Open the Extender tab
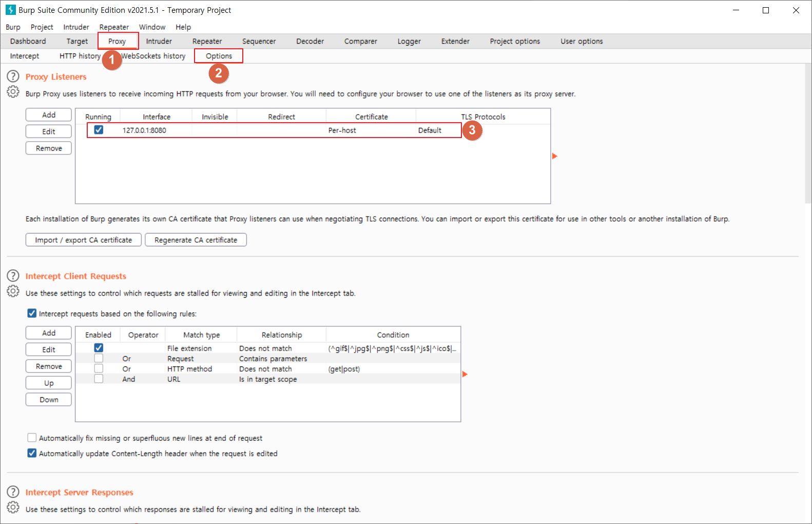This screenshot has width=812, height=524. pyautogui.click(x=455, y=41)
